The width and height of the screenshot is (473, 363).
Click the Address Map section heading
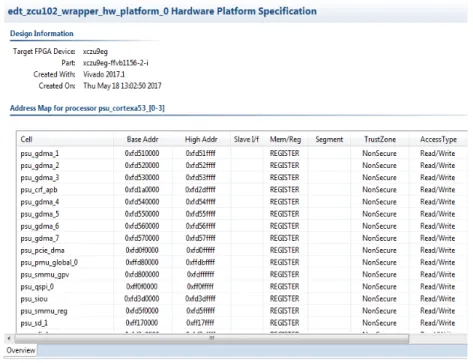[87, 108]
